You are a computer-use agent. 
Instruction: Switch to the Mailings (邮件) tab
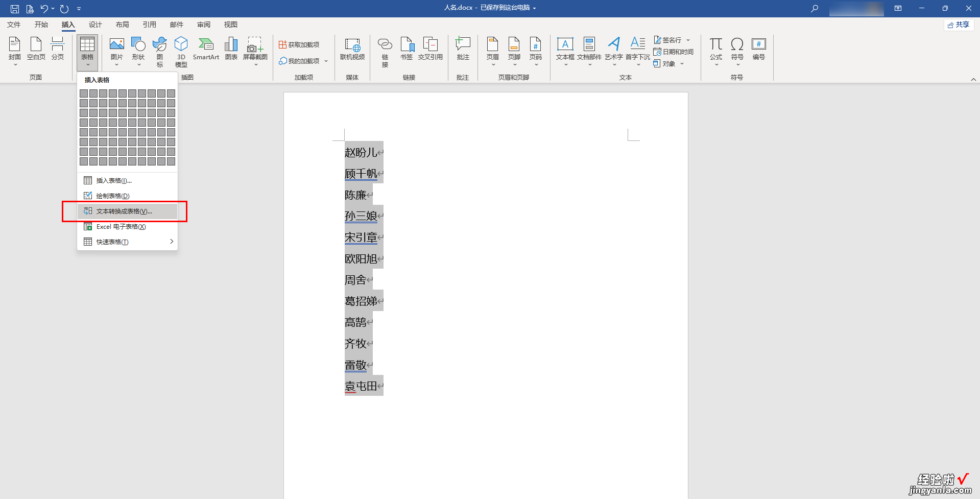pos(177,25)
